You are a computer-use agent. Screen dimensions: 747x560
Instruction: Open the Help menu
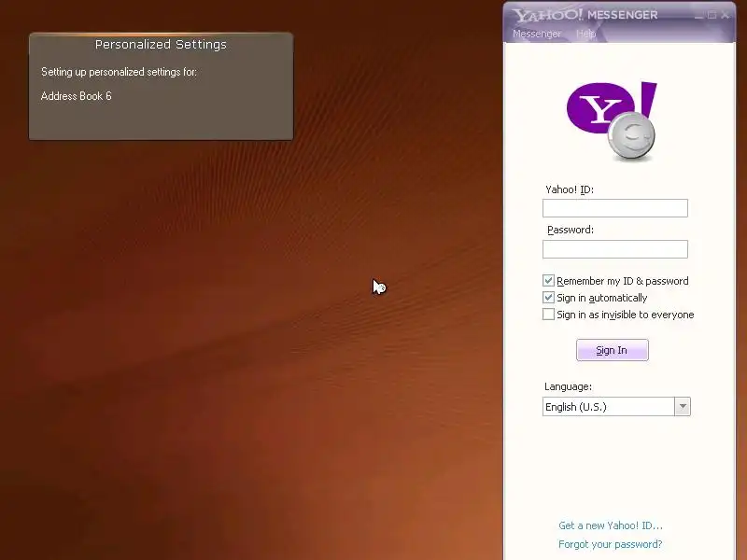tap(585, 34)
